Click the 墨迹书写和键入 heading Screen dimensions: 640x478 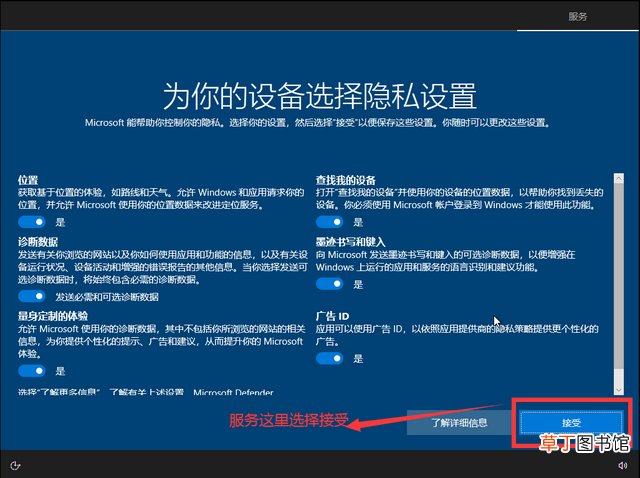[x=351, y=242]
